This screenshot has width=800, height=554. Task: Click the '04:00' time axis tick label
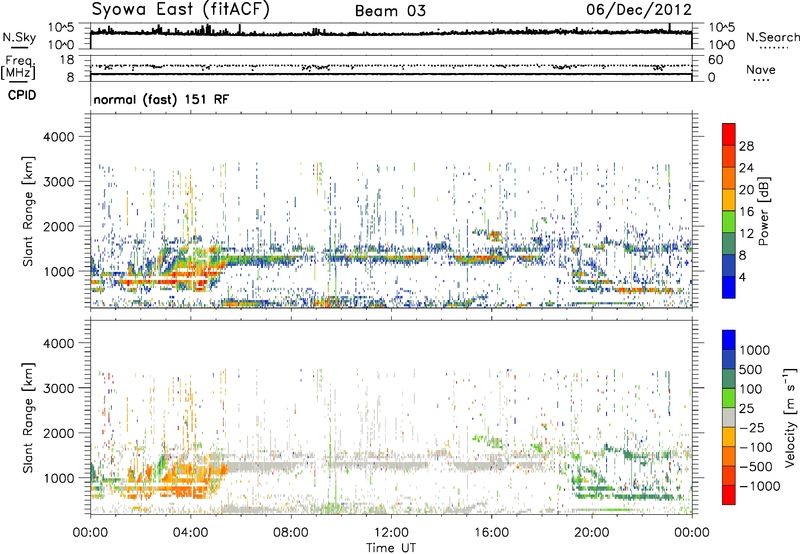(191, 533)
